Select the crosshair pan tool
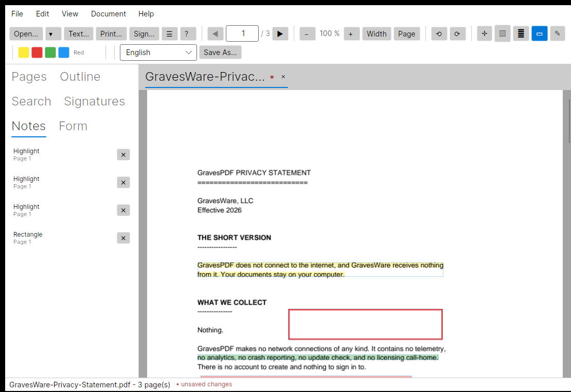 click(485, 34)
